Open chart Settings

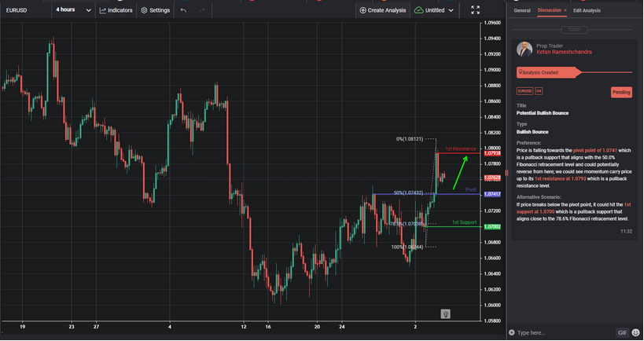tap(155, 10)
